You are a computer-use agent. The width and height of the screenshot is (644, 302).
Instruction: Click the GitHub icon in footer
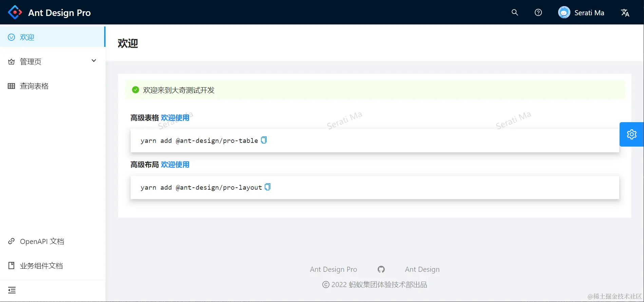381,269
